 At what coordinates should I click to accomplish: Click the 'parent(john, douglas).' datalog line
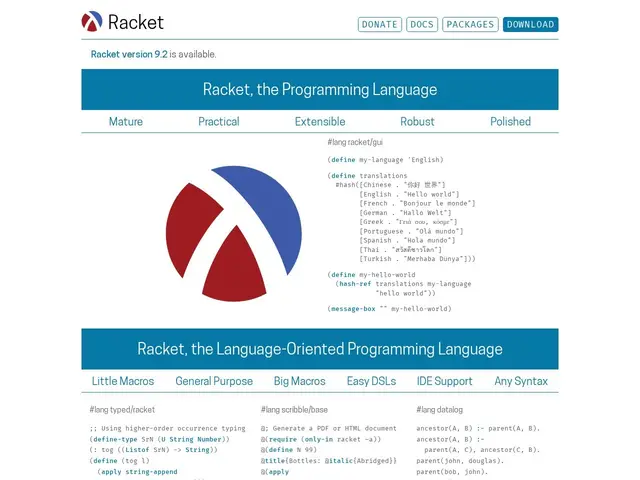(460, 461)
